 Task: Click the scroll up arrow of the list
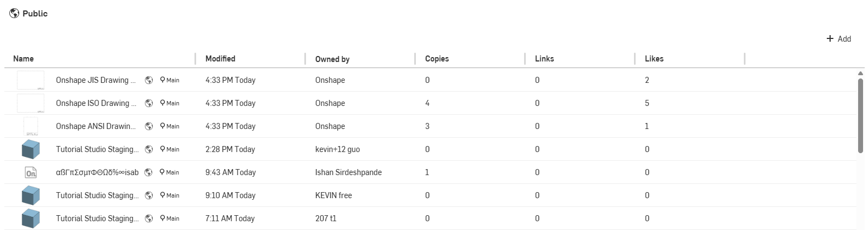(860, 73)
